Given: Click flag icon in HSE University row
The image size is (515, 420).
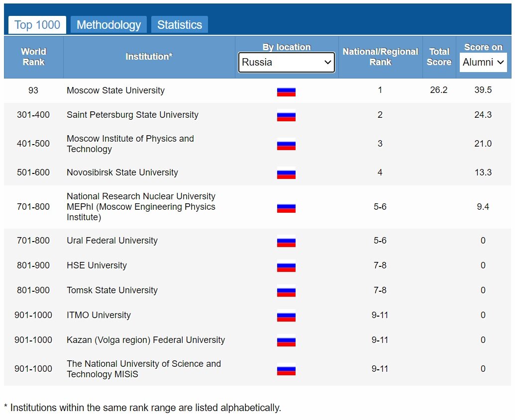Looking at the screenshot, I should pyautogui.click(x=286, y=266).
